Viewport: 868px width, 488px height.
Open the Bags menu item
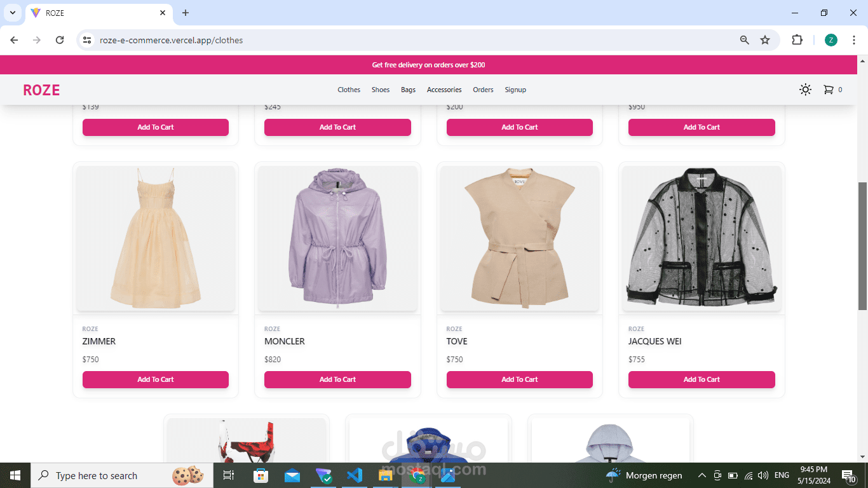click(408, 90)
